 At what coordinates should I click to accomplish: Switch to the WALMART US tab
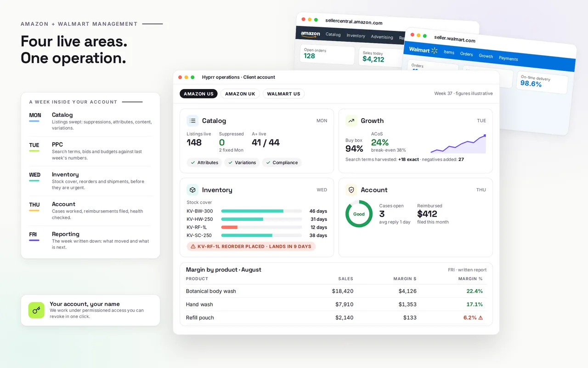click(283, 94)
